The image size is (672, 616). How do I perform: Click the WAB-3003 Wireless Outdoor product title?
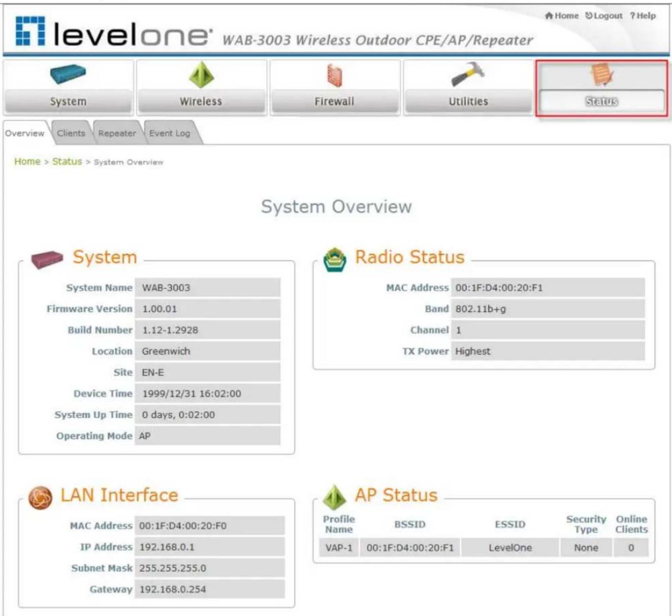pyautogui.click(x=378, y=40)
